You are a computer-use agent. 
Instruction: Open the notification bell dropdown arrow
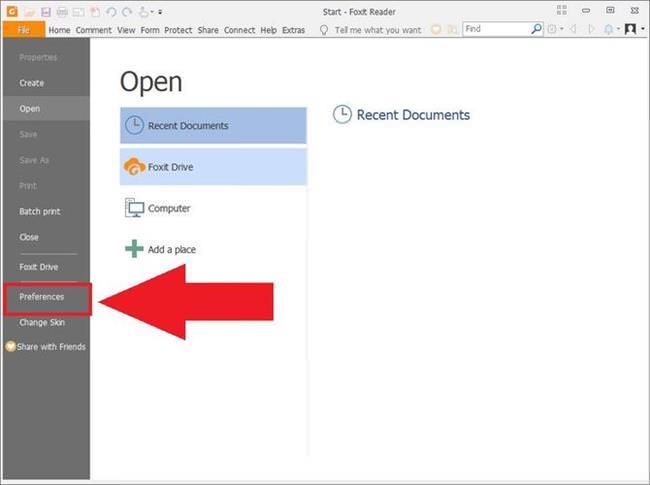click(618, 29)
